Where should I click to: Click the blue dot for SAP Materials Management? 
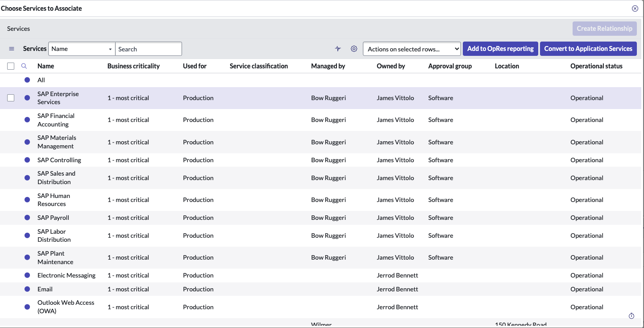[x=27, y=142]
